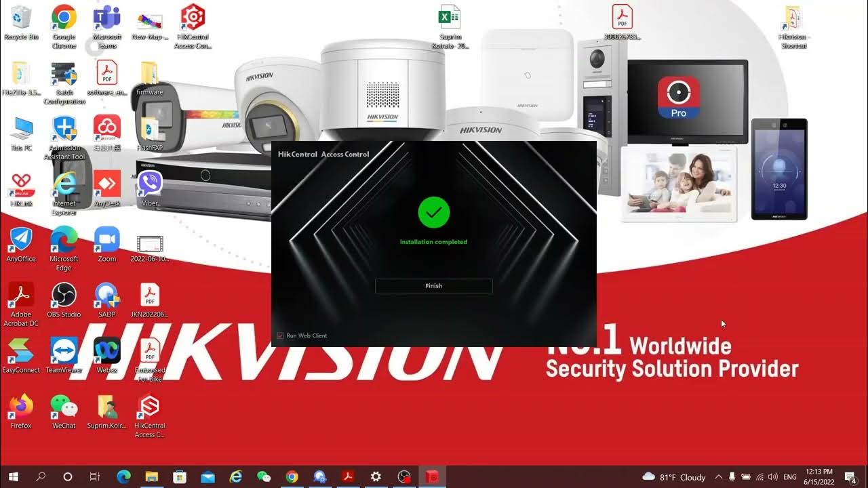Image resolution: width=868 pixels, height=488 pixels.
Task: Open the AnyOffice desktop shortcut
Action: 21,245
